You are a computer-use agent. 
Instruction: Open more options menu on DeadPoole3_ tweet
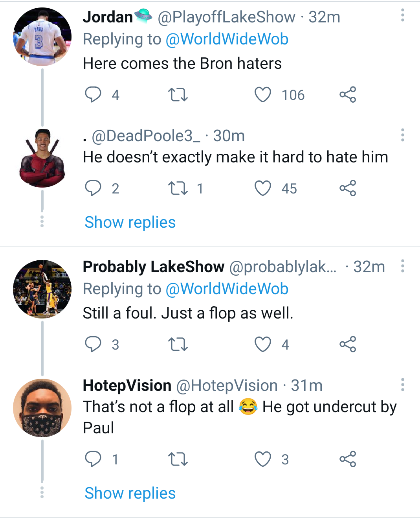tap(403, 135)
